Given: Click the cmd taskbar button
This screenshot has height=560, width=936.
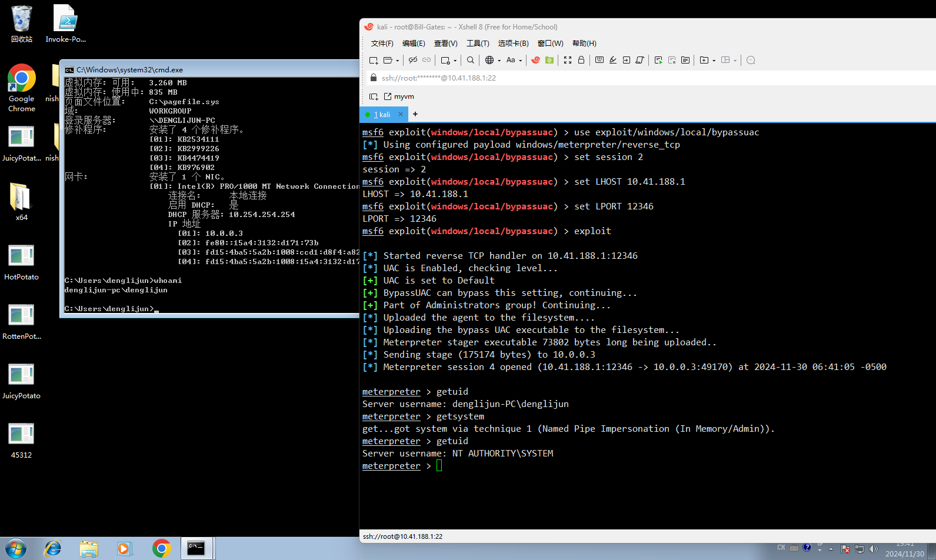Looking at the screenshot, I should click(196, 548).
